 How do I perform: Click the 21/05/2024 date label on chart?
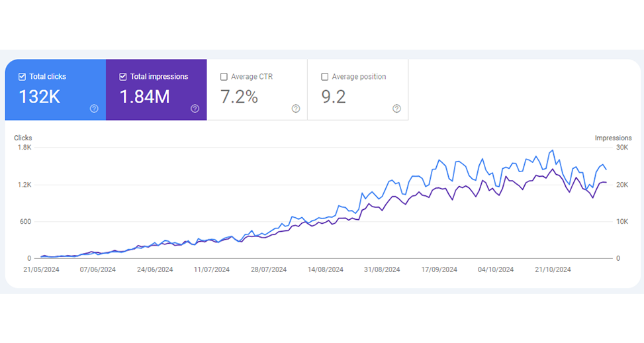point(42,269)
